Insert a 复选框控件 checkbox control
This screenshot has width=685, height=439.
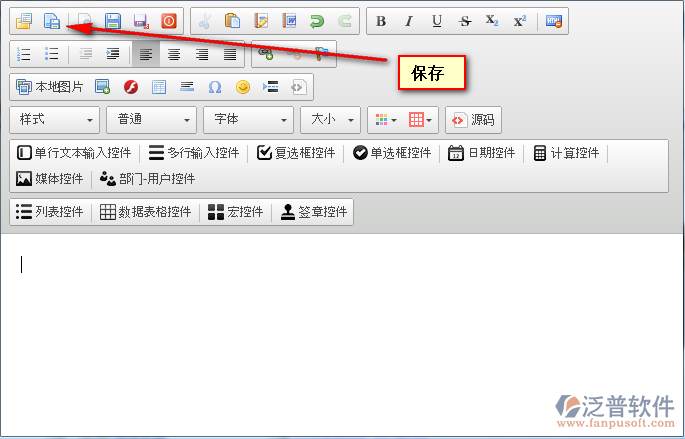click(296, 153)
